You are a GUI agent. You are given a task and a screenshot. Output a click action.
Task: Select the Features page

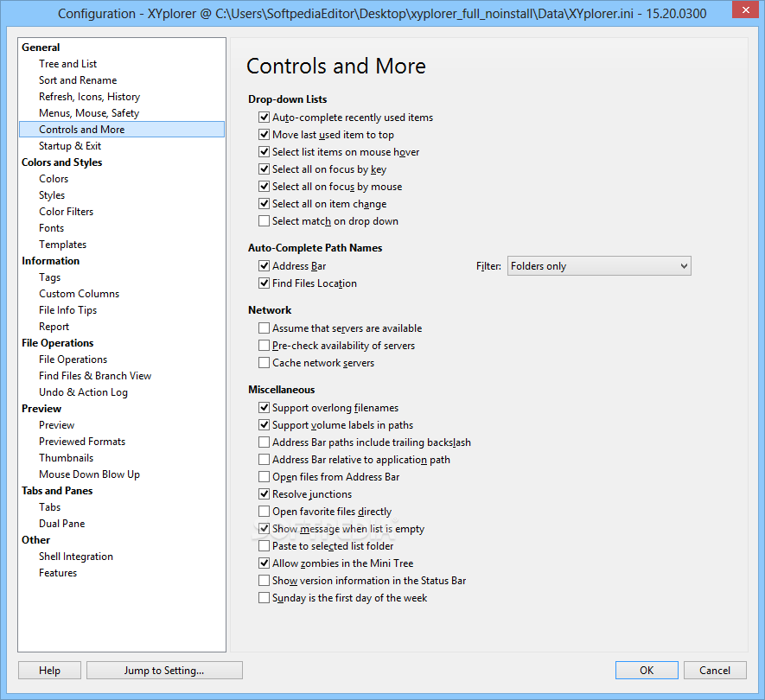58,573
